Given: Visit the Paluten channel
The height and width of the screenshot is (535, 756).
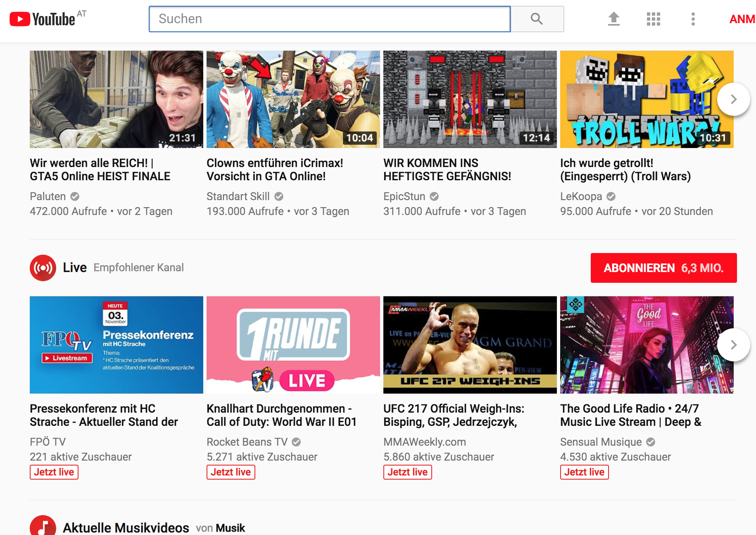Looking at the screenshot, I should coord(48,196).
